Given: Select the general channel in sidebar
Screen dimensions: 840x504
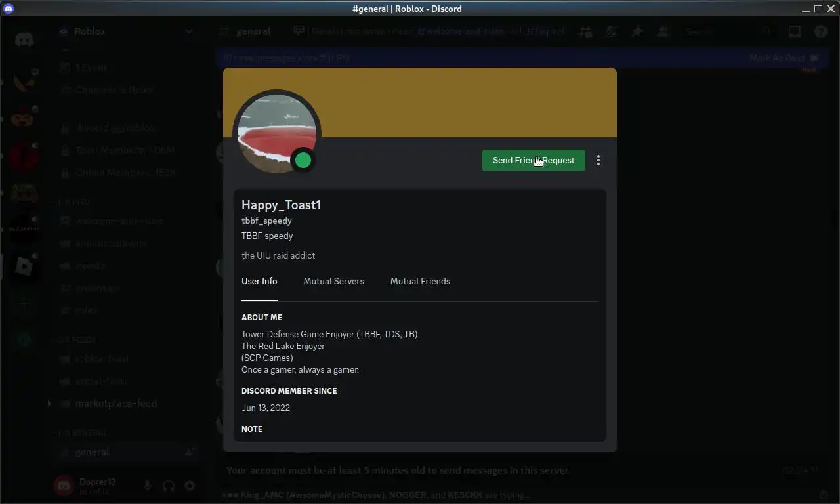Looking at the screenshot, I should point(125,451).
